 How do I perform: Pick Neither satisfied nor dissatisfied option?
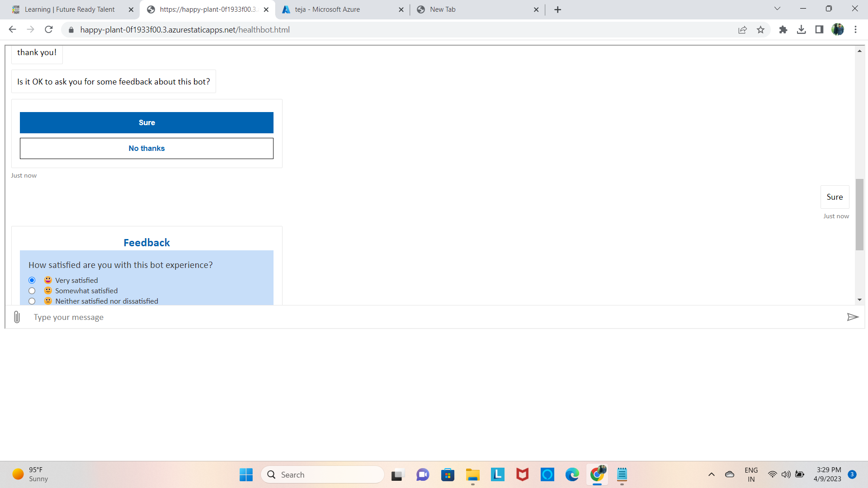(32, 301)
